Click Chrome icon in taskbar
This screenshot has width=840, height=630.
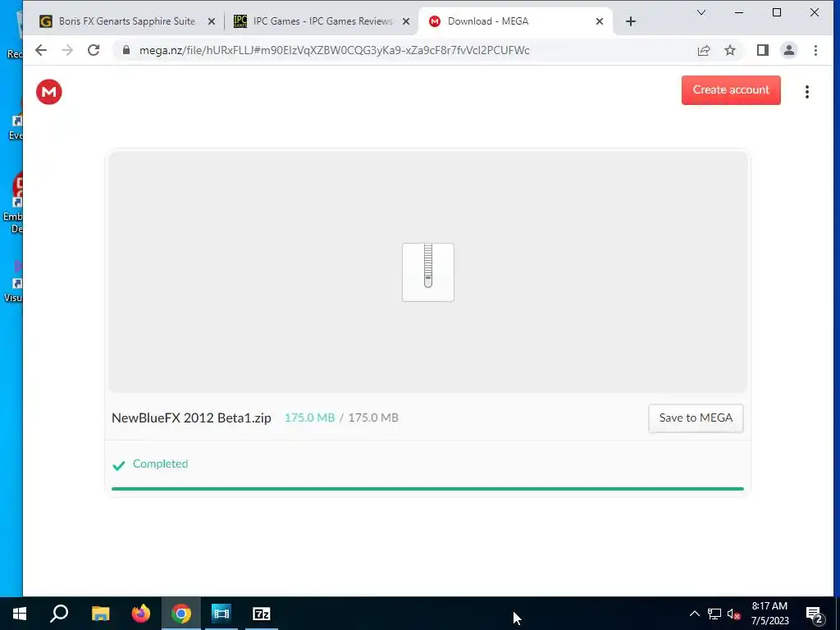[x=181, y=614]
